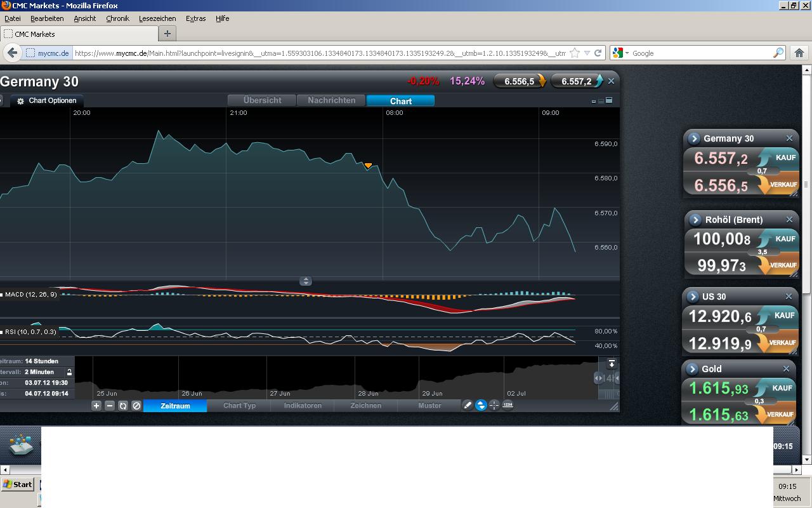Click the overview range slider handle

click(x=598, y=378)
